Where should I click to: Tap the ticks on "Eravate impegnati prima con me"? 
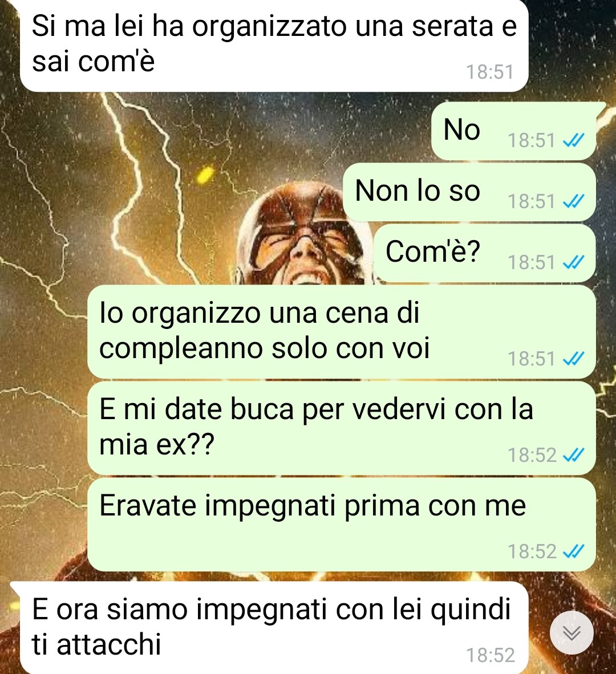(x=574, y=551)
